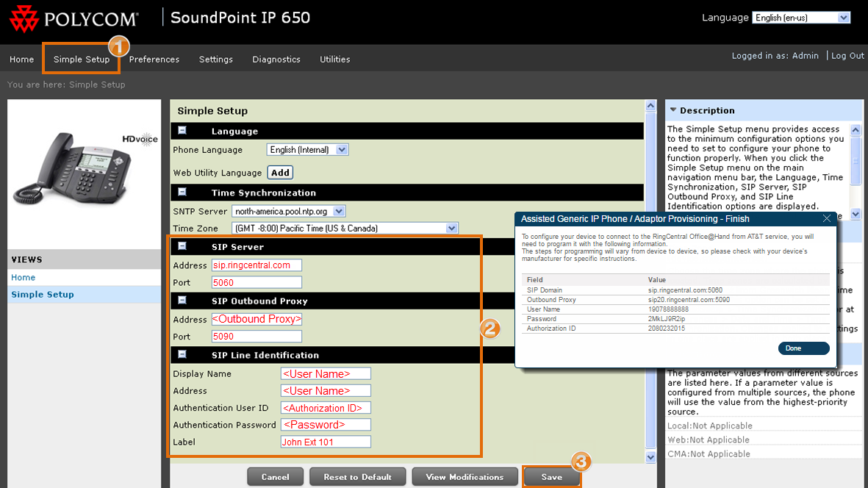Click the User Name value 19078888888

click(x=668, y=309)
